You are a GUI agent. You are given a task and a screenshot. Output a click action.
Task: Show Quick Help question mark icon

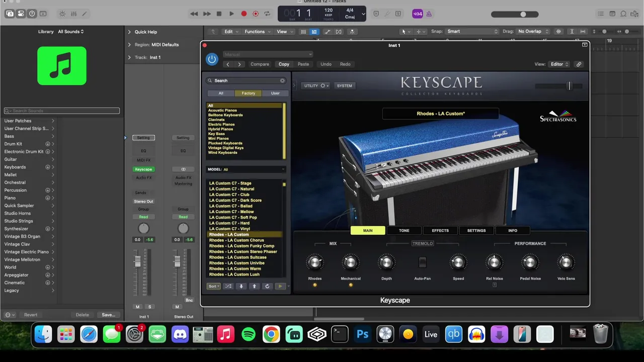click(x=32, y=14)
